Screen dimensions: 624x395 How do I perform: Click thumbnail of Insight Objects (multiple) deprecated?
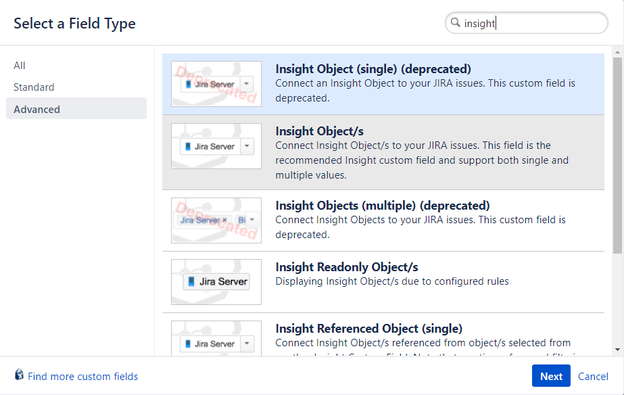pyautogui.click(x=216, y=220)
